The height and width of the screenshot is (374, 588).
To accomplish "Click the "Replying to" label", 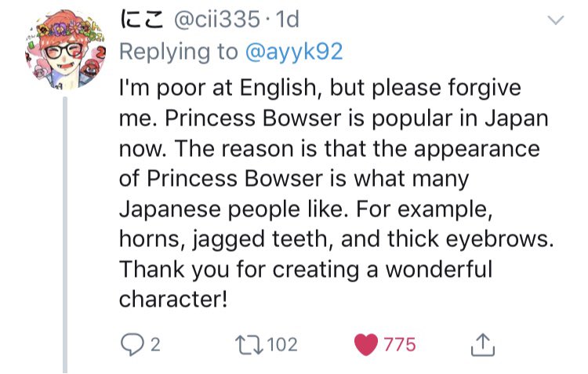I will [178, 51].
